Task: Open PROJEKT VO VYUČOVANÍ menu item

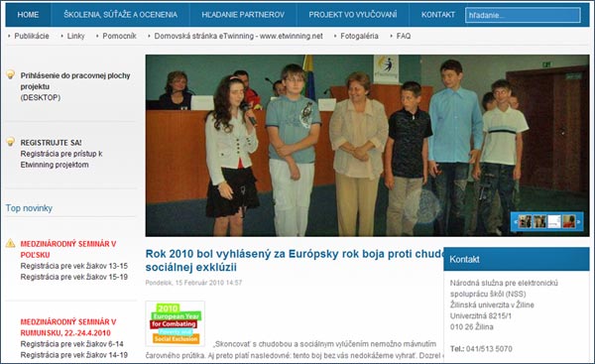Action: click(x=352, y=15)
